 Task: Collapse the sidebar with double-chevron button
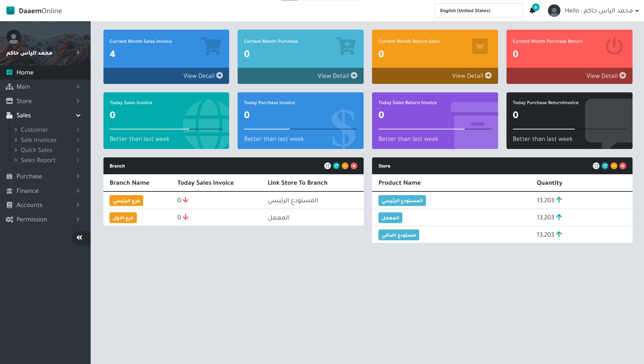tap(80, 238)
